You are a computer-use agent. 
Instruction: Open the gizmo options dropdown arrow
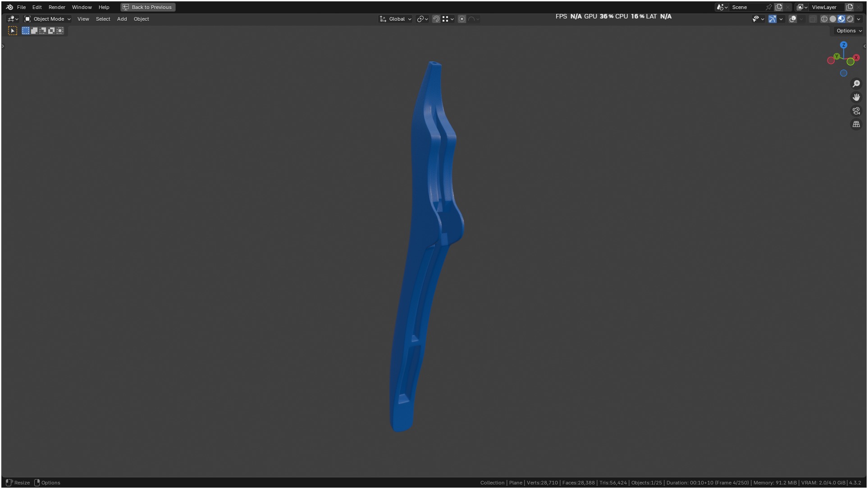[781, 19]
